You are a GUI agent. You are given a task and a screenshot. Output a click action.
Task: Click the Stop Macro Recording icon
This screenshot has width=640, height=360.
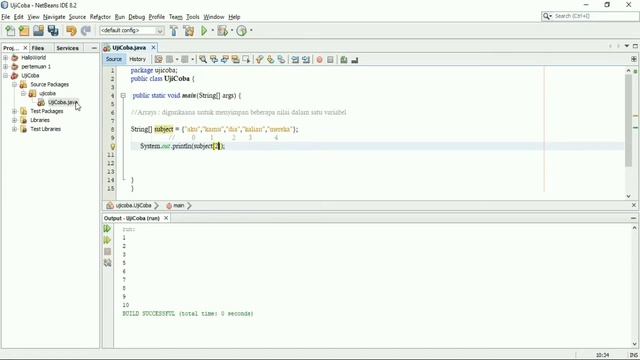[330, 60]
